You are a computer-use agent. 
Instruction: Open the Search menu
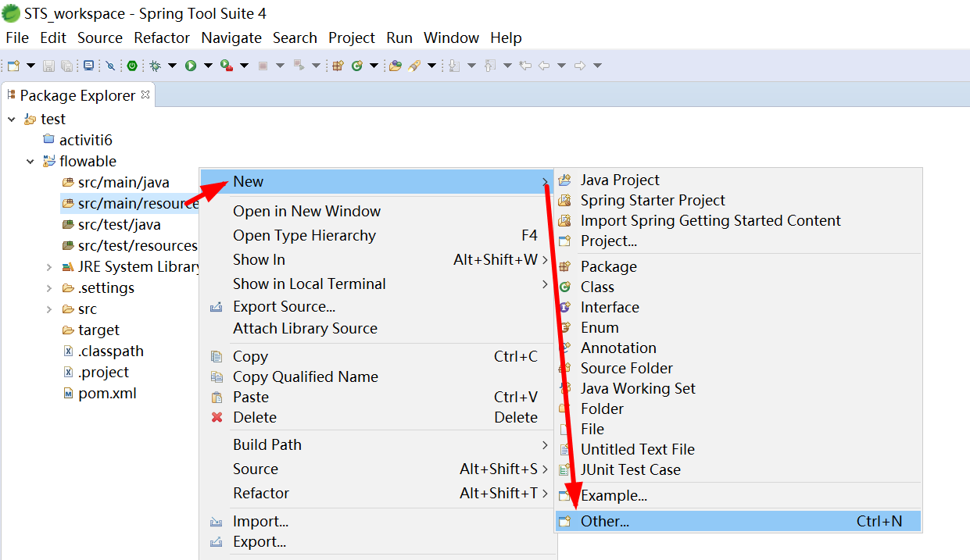coord(295,37)
